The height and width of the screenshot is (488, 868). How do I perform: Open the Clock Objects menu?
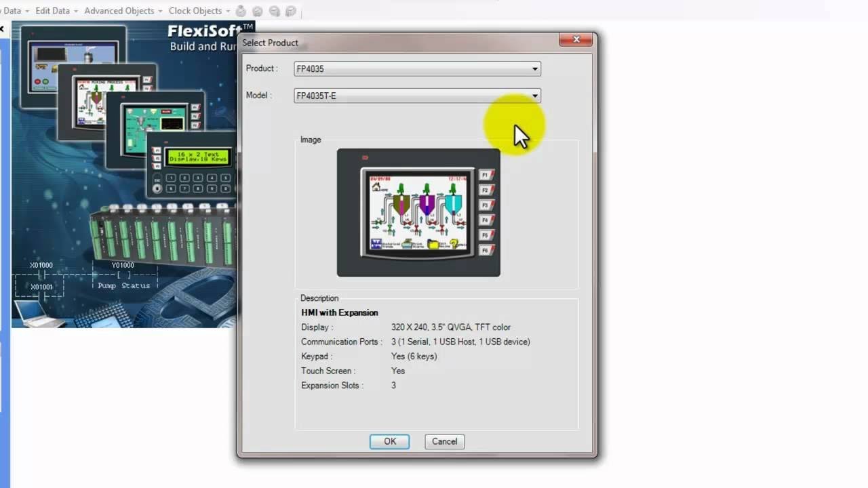(x=199, y=11)
